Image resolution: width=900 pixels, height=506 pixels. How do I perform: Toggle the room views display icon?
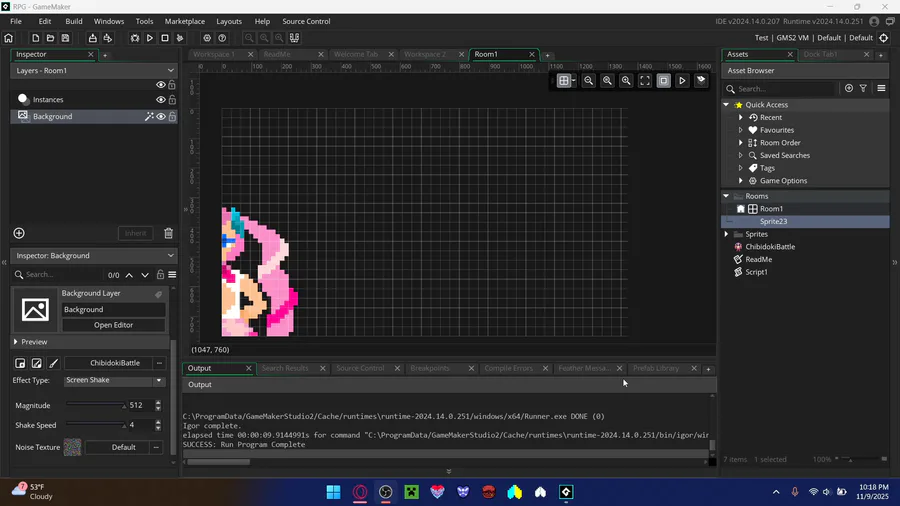tap(664, 81)
